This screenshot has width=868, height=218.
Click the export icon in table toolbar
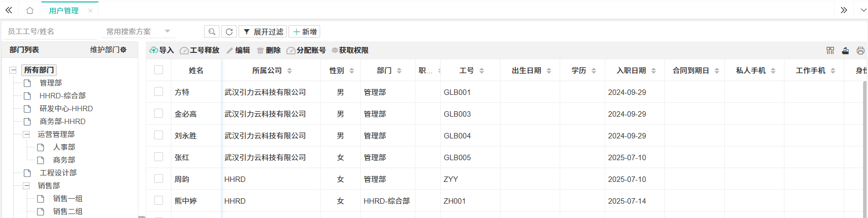tap(845, 50)
